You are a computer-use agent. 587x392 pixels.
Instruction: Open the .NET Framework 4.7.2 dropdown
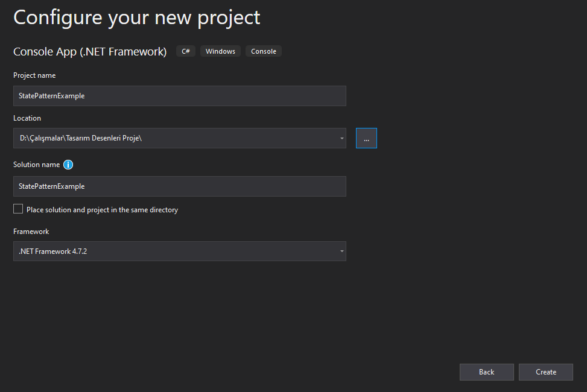(x=180, y=251)
